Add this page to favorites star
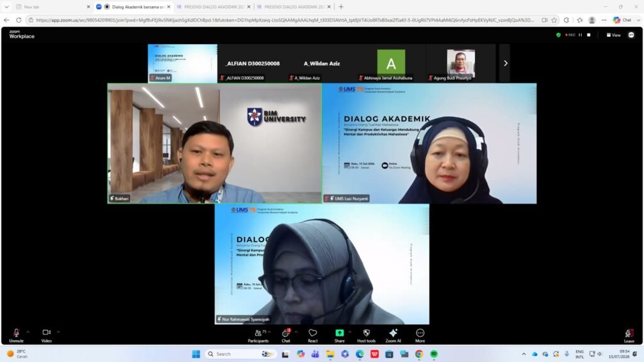This screenshot has width=644, height=362. click(554, 19)
